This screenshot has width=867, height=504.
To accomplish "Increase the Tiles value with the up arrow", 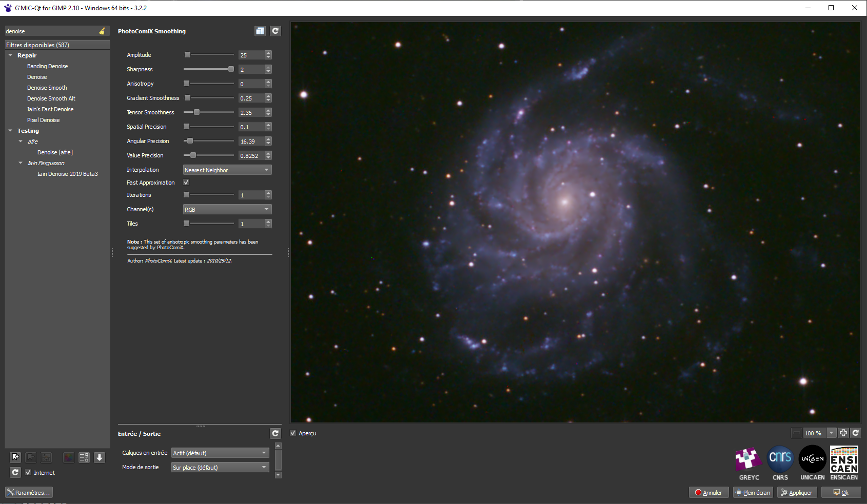I will (x=268, y=221).
